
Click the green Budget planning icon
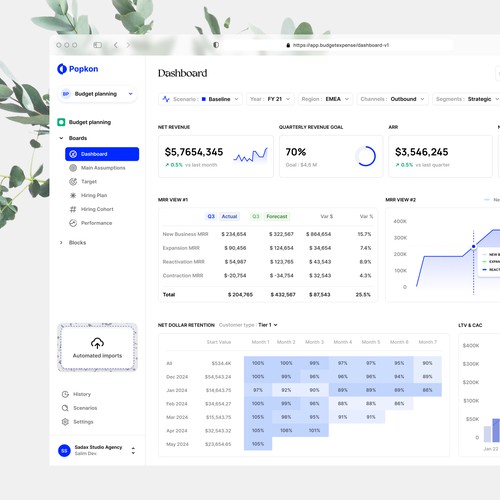click(x=61, y=122)
